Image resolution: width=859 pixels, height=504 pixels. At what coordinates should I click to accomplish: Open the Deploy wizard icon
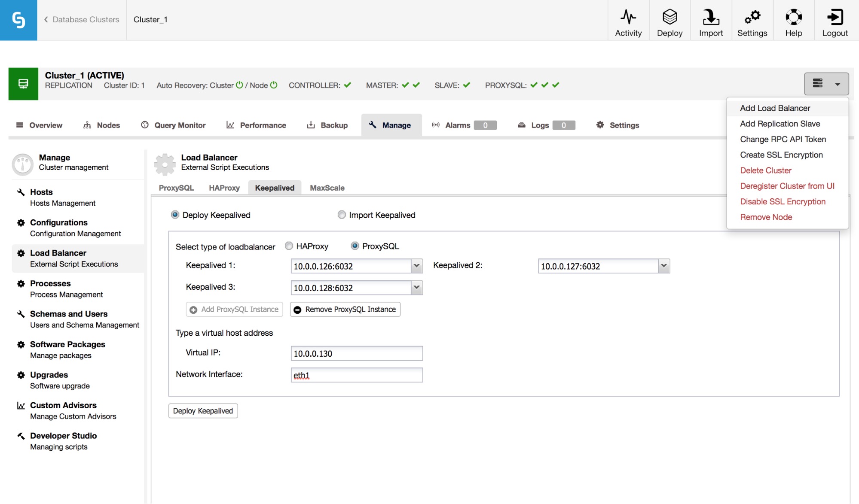669,17
